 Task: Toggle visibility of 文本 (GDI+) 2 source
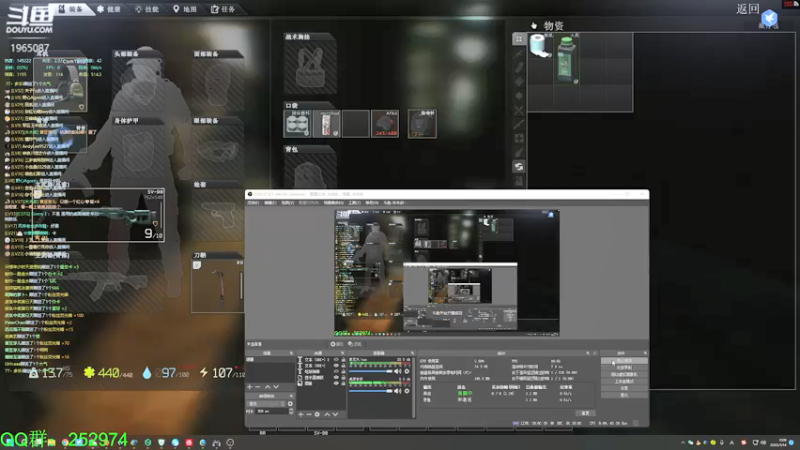tap(336, 360)
